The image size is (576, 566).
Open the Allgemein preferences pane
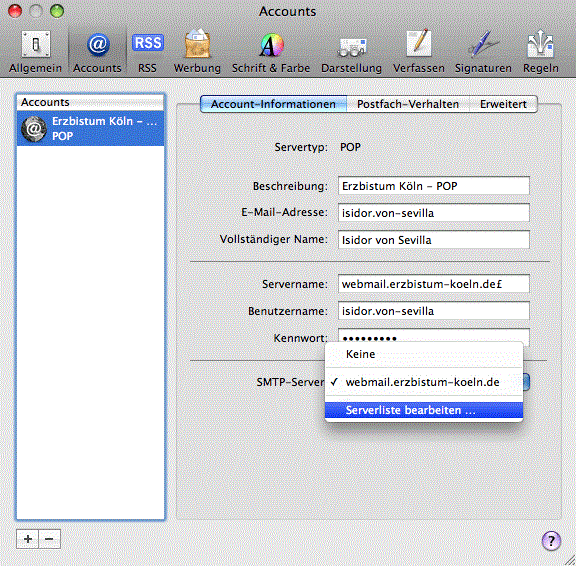[x=35, y=52]
